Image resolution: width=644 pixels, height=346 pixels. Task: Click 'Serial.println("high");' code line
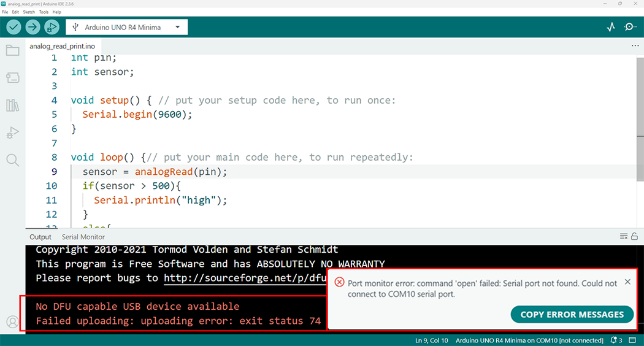point(160,200)
